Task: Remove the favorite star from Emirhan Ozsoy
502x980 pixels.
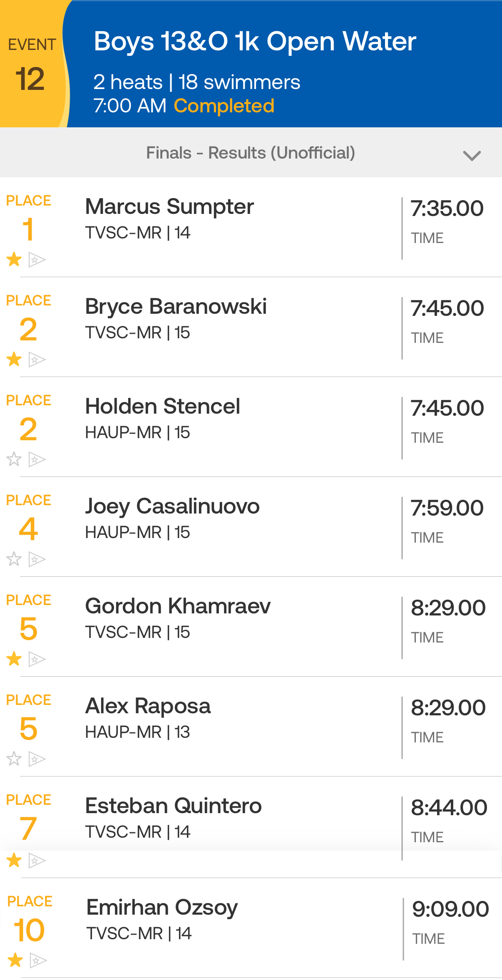Action: click(15, 960)
